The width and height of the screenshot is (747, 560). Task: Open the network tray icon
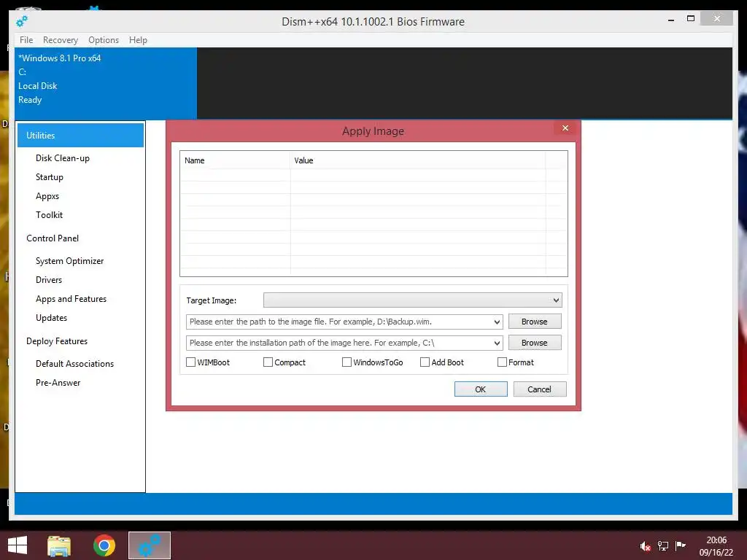click(x=663, y=545)
